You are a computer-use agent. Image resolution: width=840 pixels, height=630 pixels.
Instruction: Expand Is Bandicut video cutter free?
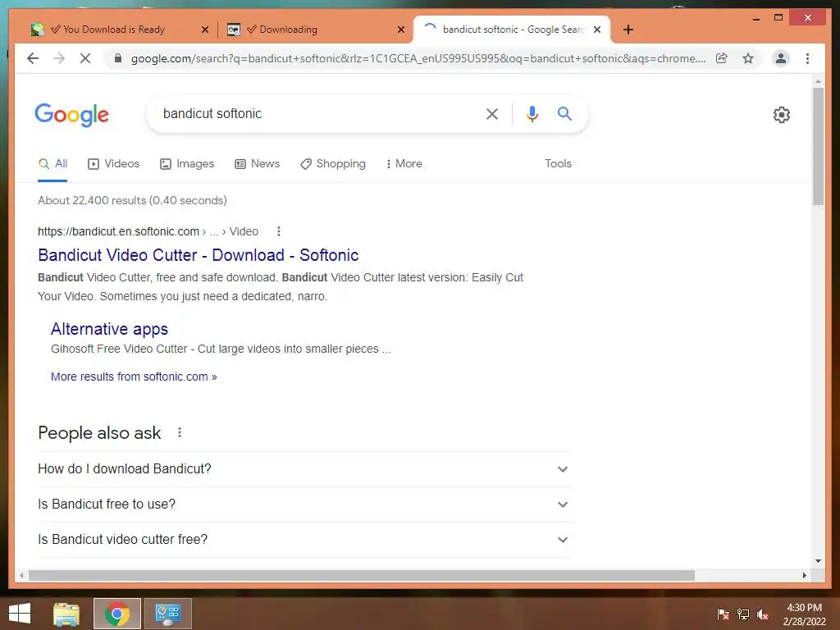click(304, 540)
